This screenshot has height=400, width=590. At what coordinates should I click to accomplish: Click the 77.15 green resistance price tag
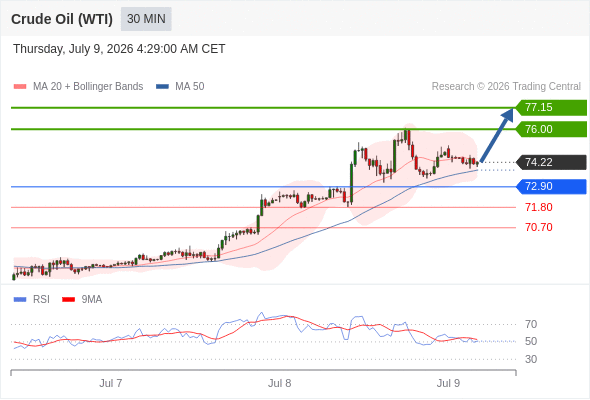[551, 108]
